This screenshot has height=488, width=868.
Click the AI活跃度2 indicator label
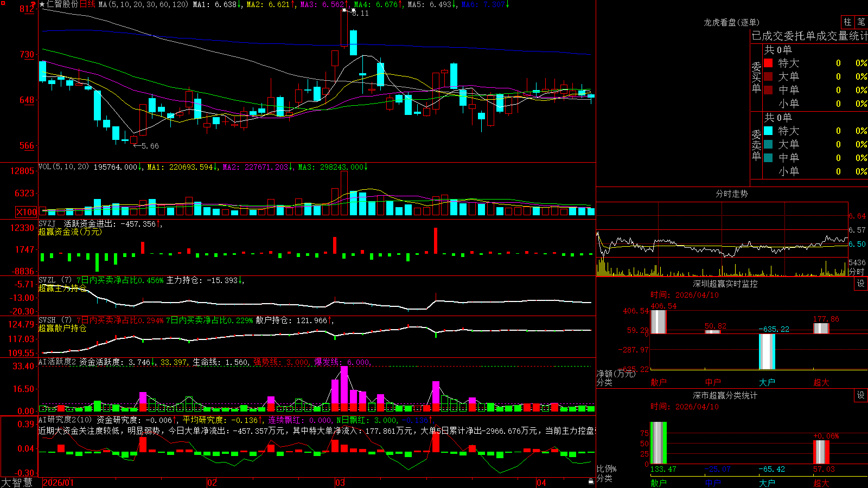click(58, 362)
